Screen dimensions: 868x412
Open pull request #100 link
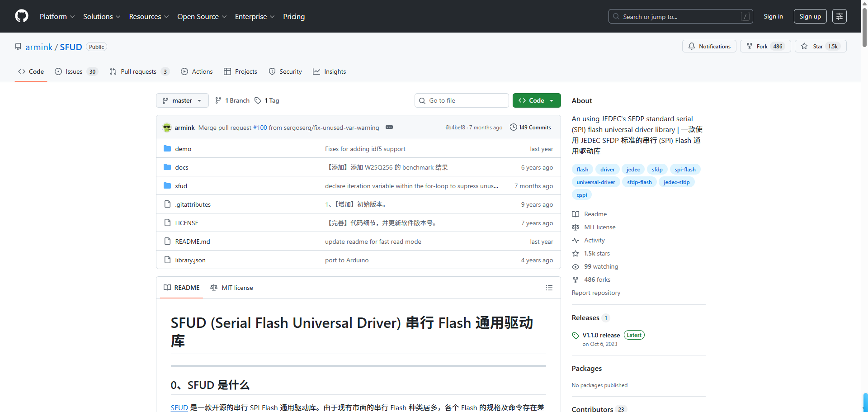[x=260, y=128]
